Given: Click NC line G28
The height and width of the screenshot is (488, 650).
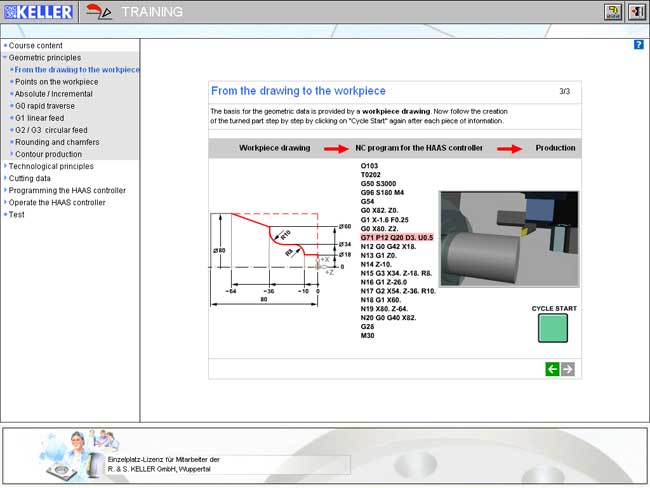Looking at the screenshot, I should (367, 327).
